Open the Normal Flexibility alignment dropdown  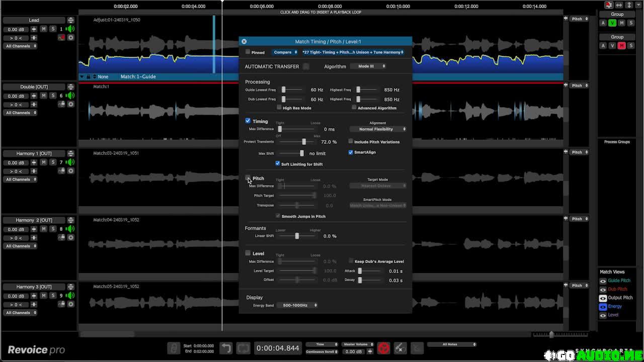[x=378, y=129]
